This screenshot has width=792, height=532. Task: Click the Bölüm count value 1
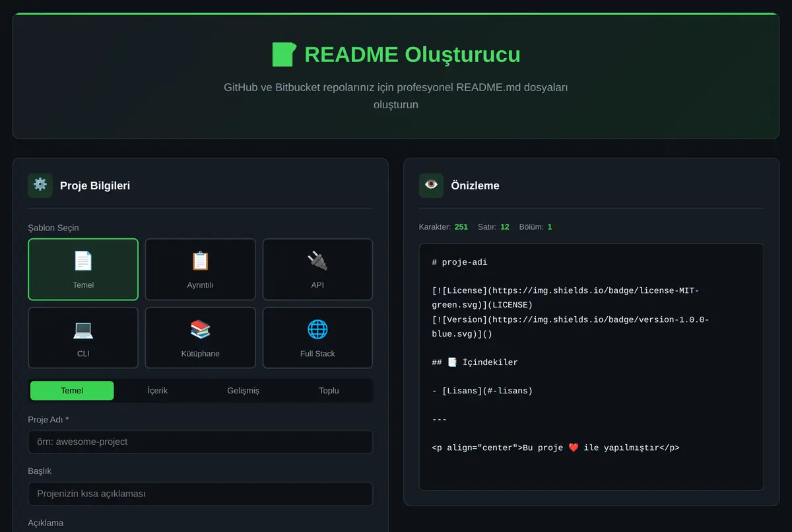[x=550, y=227]
